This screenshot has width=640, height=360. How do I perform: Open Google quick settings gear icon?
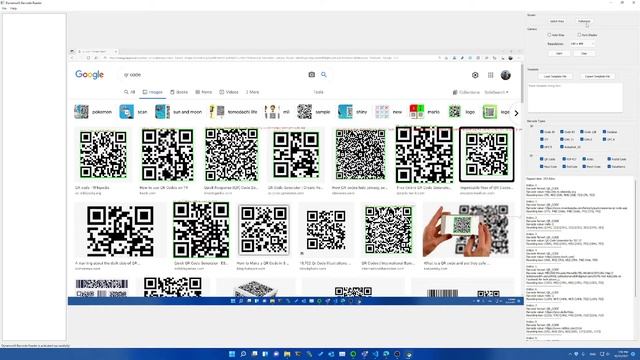pos(475,75)
